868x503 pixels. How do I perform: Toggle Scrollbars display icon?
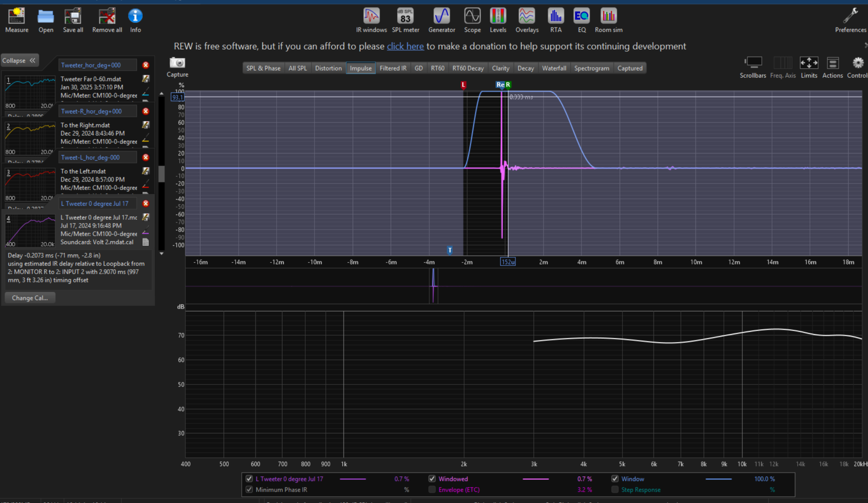click(x=753, y=67)
